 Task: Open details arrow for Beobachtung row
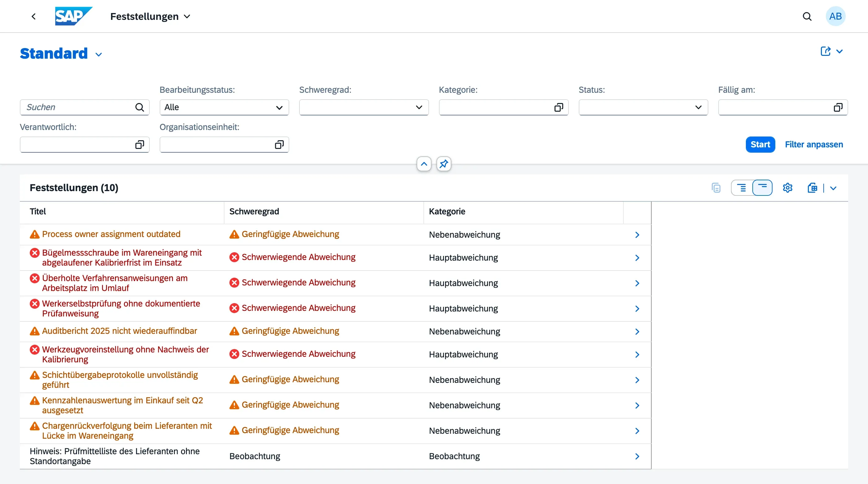tap(637, 456)
